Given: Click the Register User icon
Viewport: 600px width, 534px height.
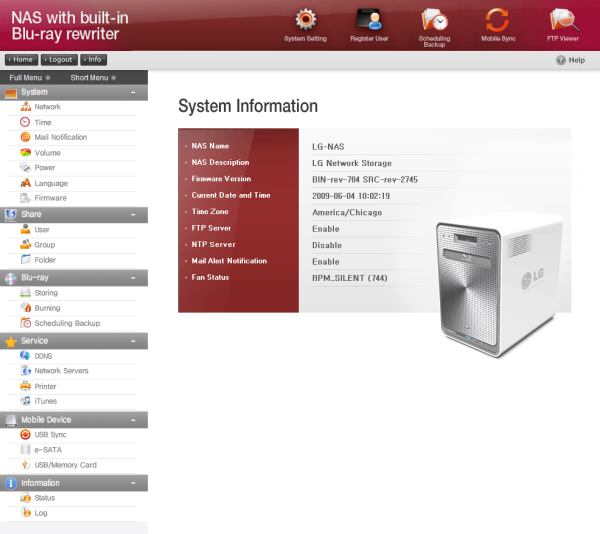Looking at the screenshot, I should point(369,22).
